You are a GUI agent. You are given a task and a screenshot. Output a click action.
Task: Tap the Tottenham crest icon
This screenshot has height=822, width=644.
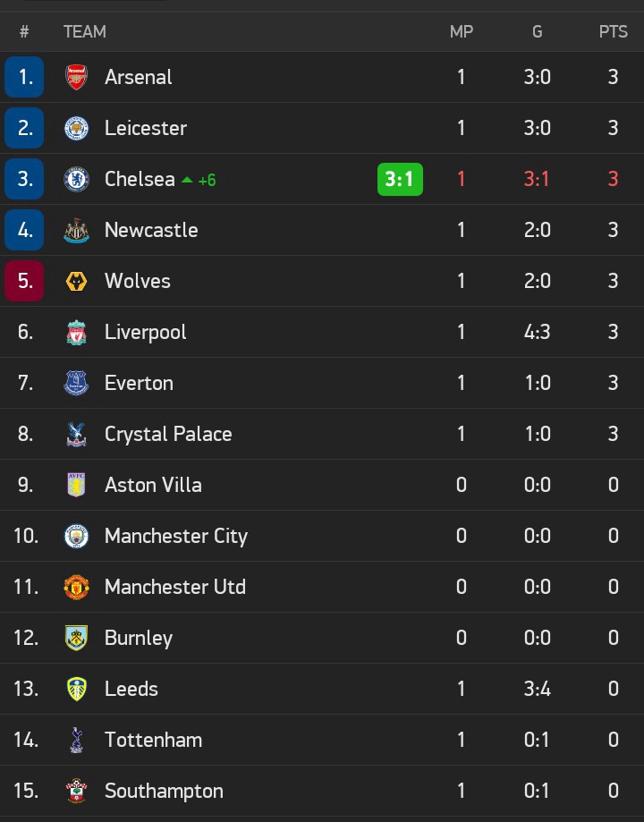[x=76, y=740]
